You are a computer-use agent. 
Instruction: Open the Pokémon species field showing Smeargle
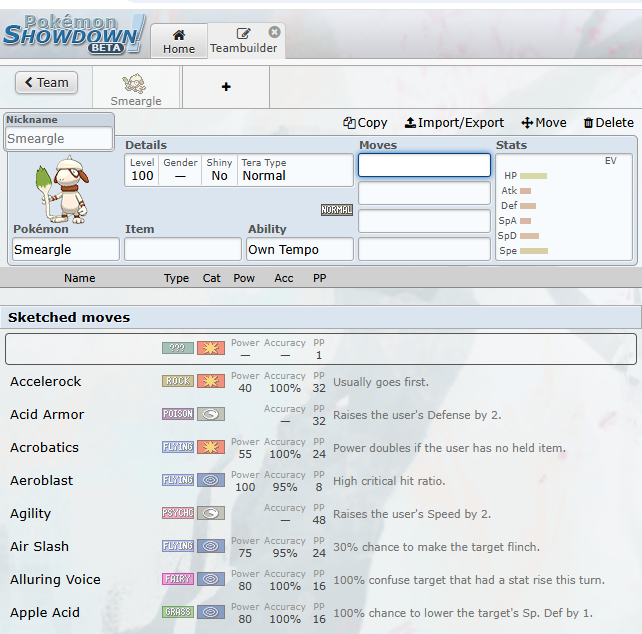pyautogui.click(x=65, y=249)
